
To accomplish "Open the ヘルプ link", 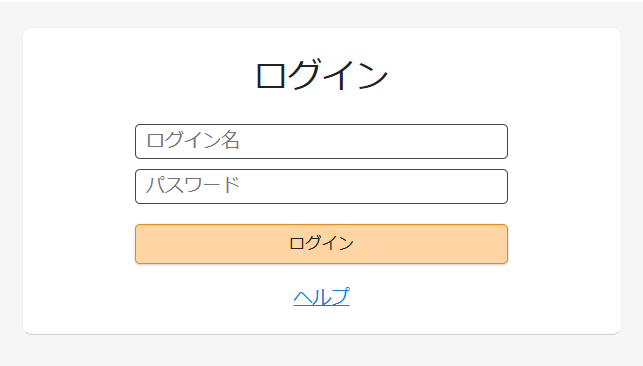I will pyautogui.click(x=321, y=297).
